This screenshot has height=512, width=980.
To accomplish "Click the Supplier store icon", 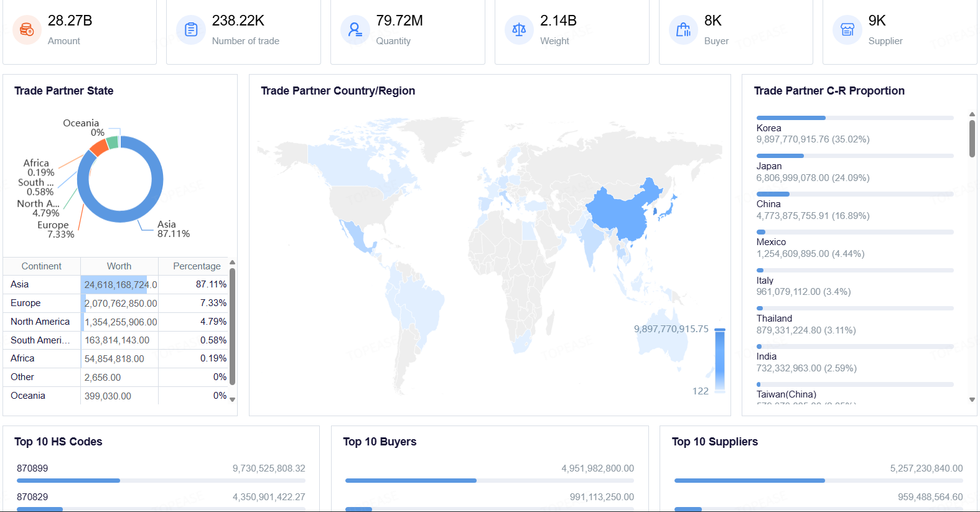I will click(847, 29).
